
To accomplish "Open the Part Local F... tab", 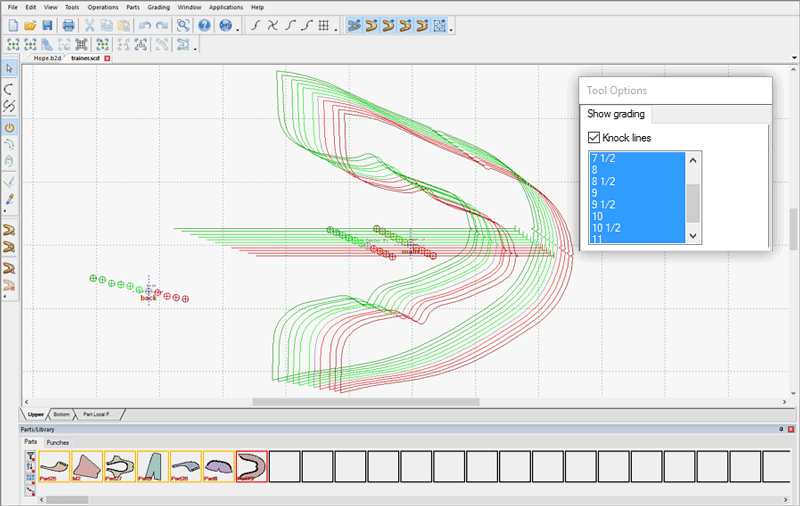I will (98, 414).
